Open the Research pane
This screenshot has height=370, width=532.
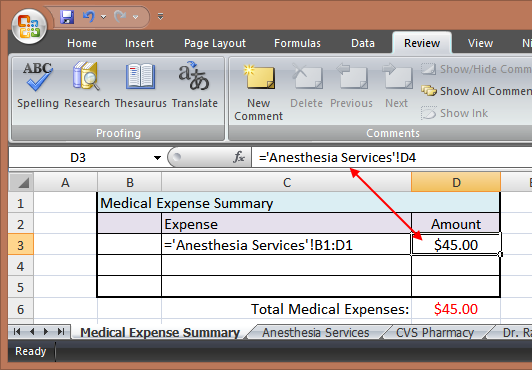(x=87, y=85)
